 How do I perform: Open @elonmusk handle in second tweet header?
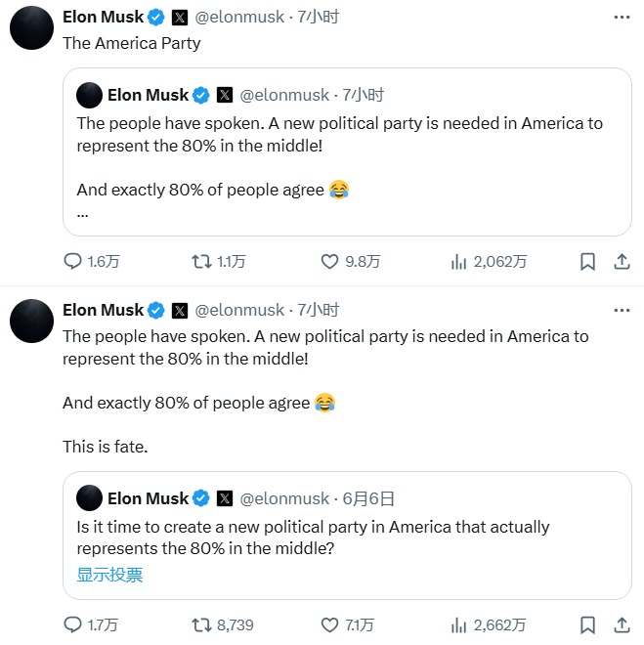(239, 310)
